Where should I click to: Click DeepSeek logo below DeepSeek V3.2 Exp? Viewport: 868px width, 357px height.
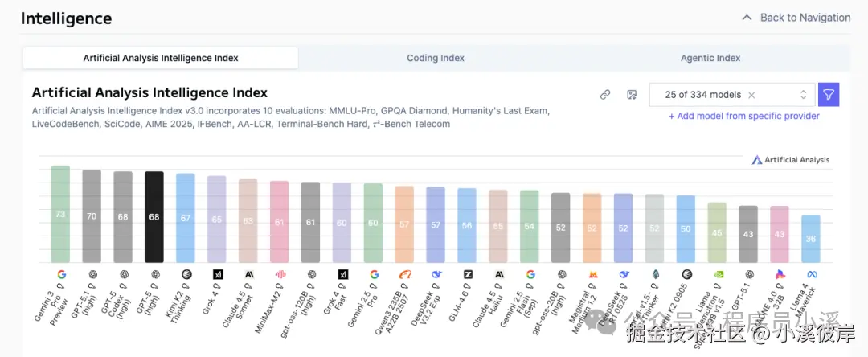[x=436, y=274]
